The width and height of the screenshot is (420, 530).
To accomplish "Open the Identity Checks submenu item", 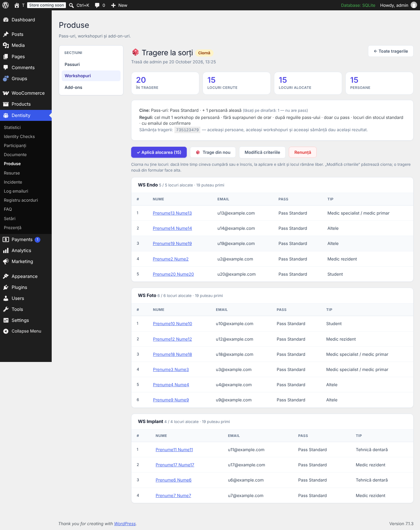I will point(19,137).
